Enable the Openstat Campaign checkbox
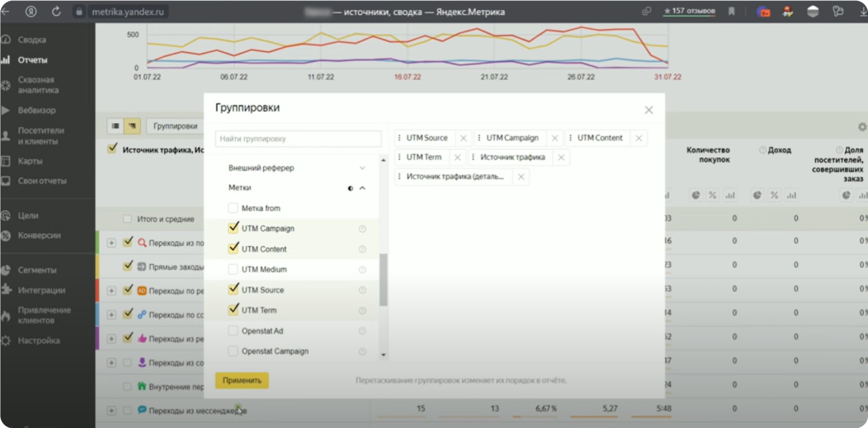Viewport: 868px width, 428px height. [x=233, y=351]
